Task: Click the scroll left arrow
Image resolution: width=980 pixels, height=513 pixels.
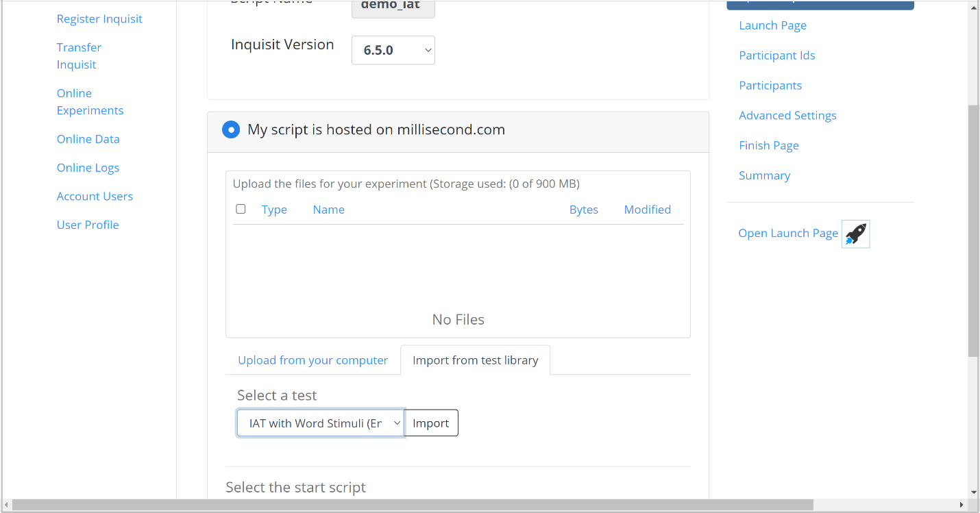Action: click(x=6, y=505)
